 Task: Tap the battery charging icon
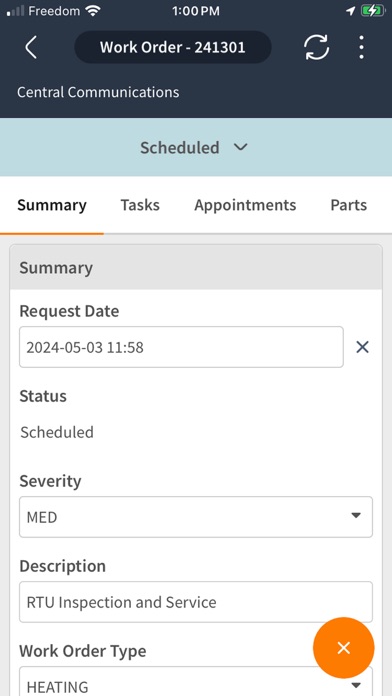point(373,11)
